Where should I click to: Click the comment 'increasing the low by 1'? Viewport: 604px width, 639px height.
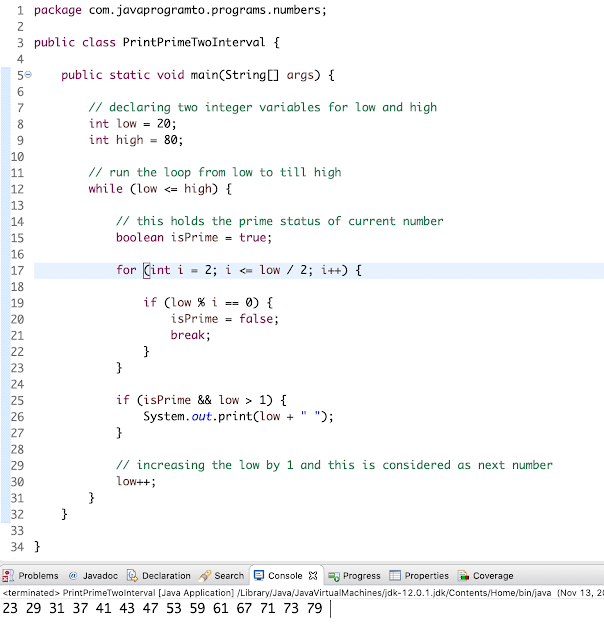coord(334,465)
